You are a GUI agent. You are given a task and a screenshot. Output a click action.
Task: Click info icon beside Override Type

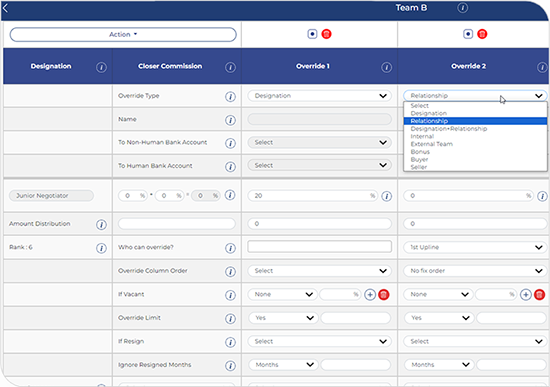230,96
